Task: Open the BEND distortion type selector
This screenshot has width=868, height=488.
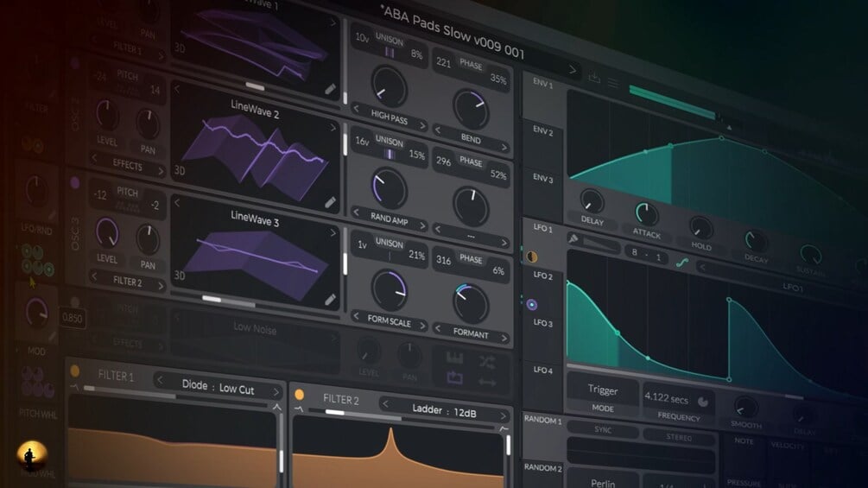Action: (x=471, y=139)
